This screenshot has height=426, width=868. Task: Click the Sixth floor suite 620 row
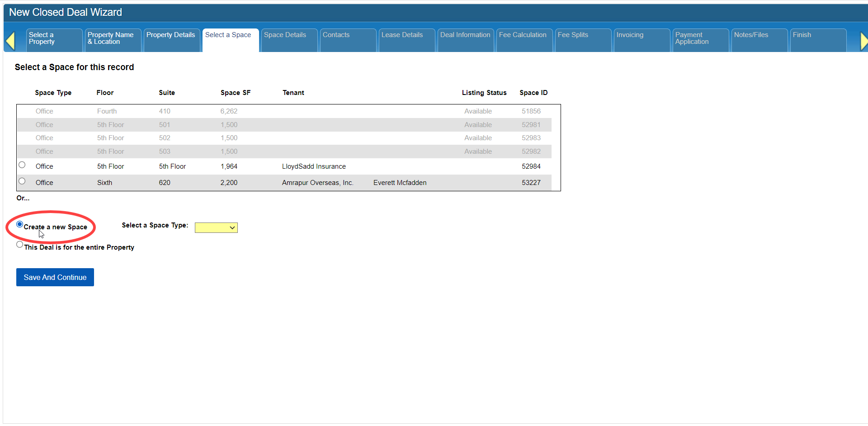[x=164, y=183]
